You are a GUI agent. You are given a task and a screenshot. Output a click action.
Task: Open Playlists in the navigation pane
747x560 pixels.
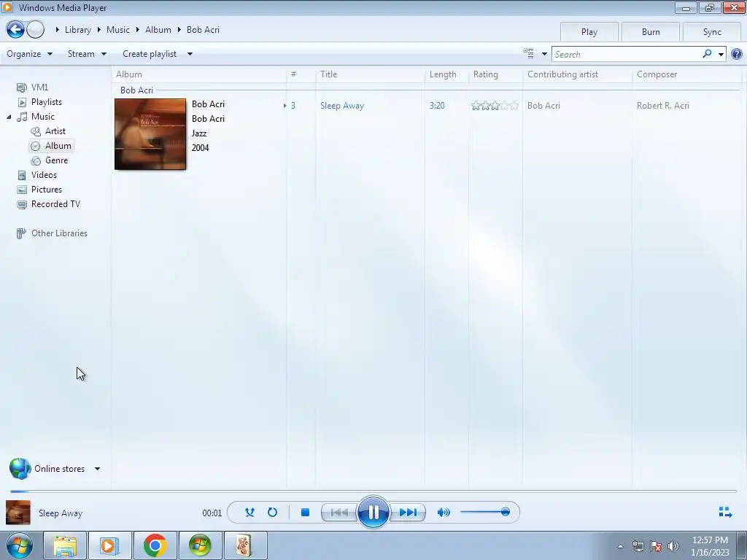[46, 102]
